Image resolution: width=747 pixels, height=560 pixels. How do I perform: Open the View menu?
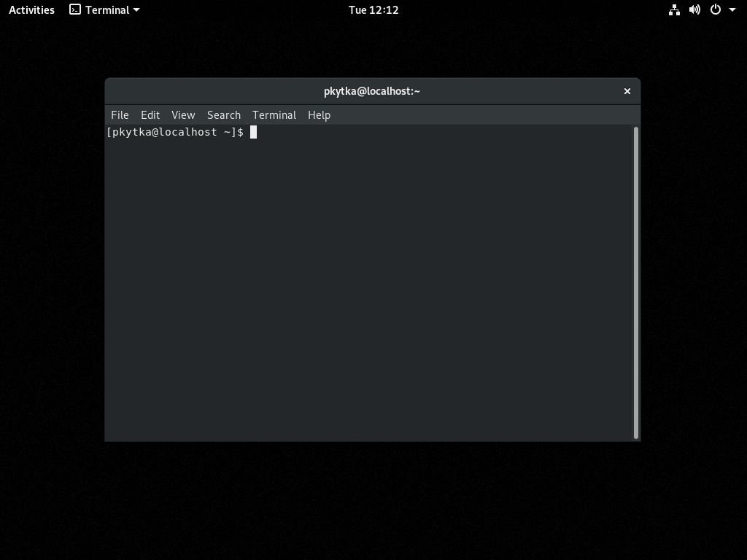coord(183,115)
